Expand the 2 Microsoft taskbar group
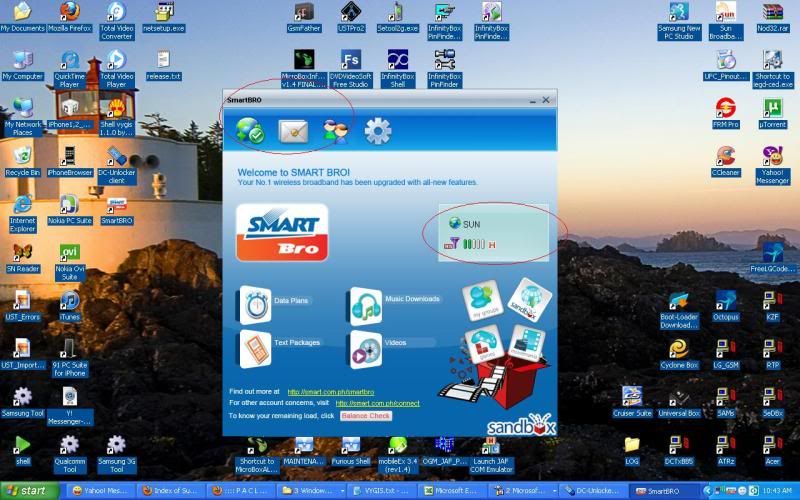Viewport: 800px width, 500px height. click(524, 491)
